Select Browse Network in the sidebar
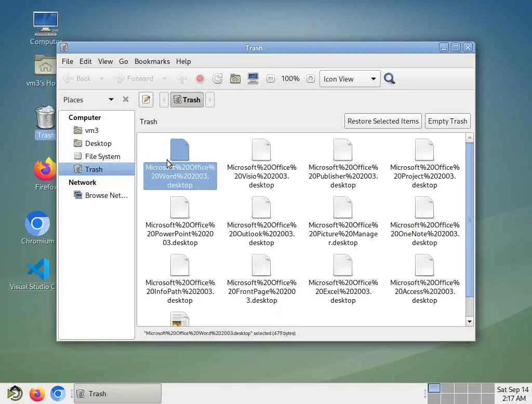The width and height of the screenshot is (532, 404). point(106,195)
